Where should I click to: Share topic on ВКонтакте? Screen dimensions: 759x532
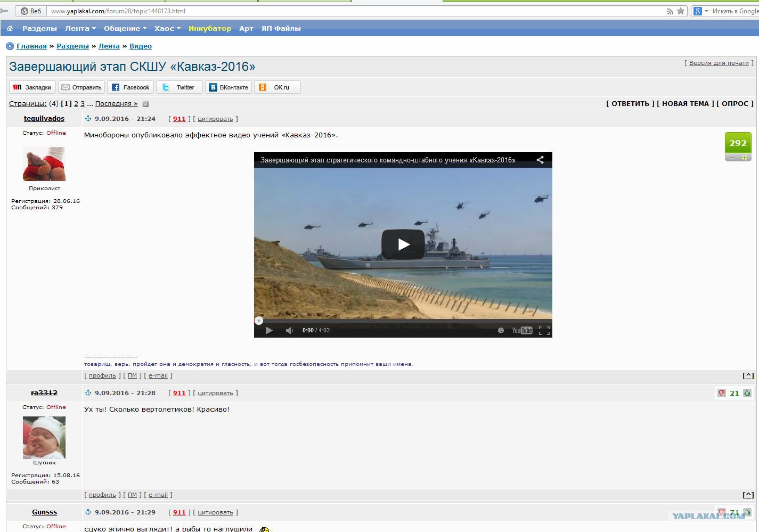[x=228, y=87]
